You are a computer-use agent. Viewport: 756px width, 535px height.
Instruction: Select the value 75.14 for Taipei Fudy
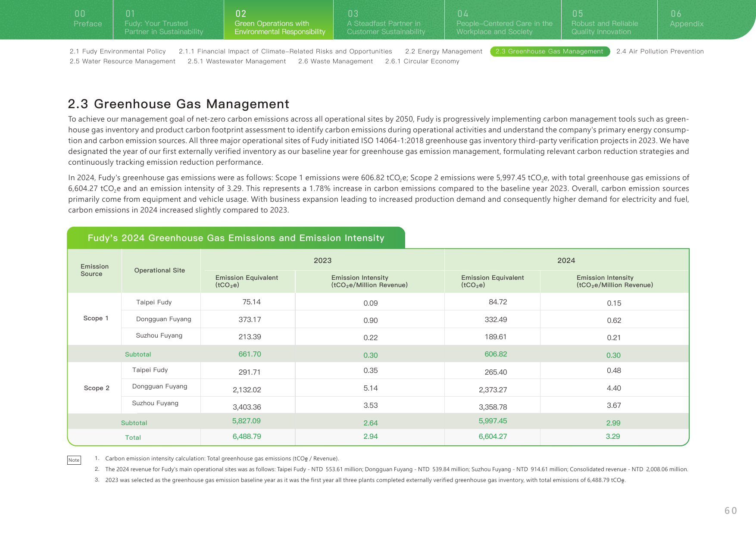click(251, 302)
